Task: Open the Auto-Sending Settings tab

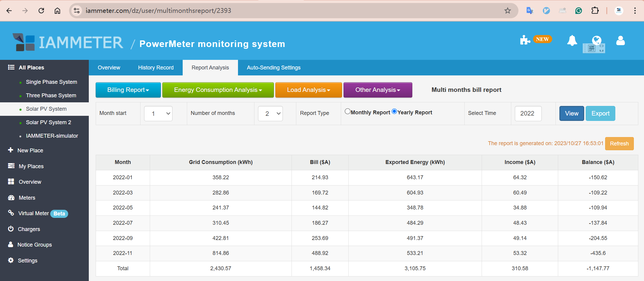Action: pyautogui.click(x=274, y=68)
